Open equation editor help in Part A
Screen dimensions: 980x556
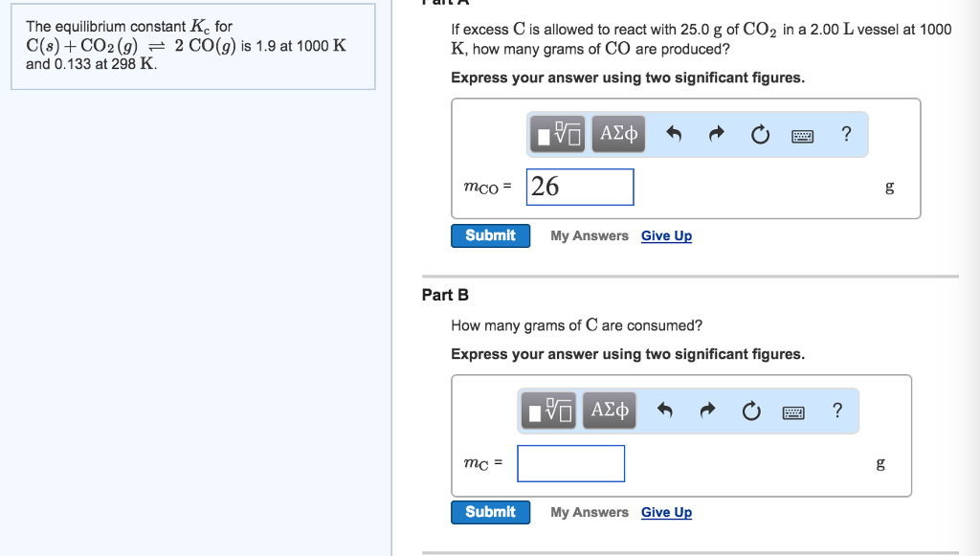pos(845,134)
